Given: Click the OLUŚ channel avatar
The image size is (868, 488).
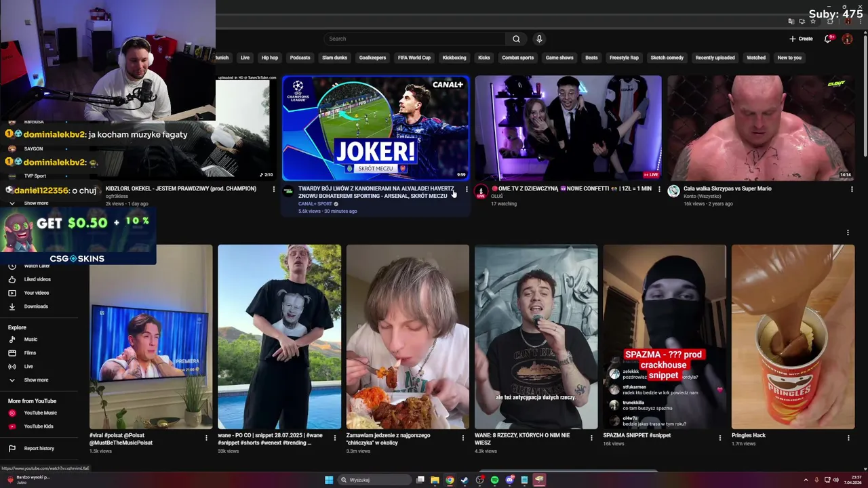Looking at the screenshot, I should click(481, 192).
